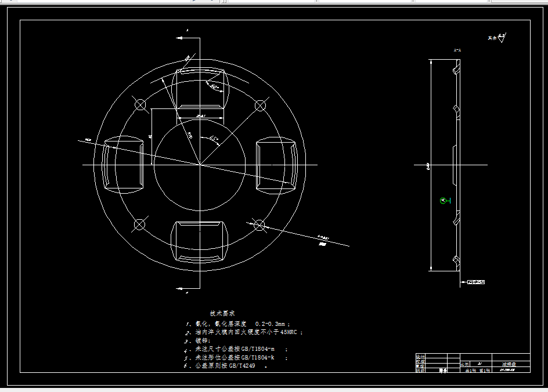
Task: Click the 技术要求 heading text
Action: [222, 314]
